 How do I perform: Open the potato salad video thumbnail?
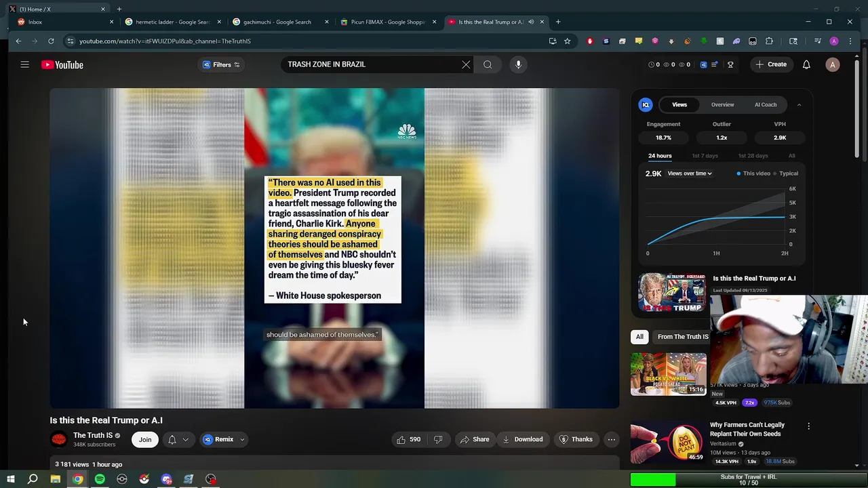[x=669, y=374]
